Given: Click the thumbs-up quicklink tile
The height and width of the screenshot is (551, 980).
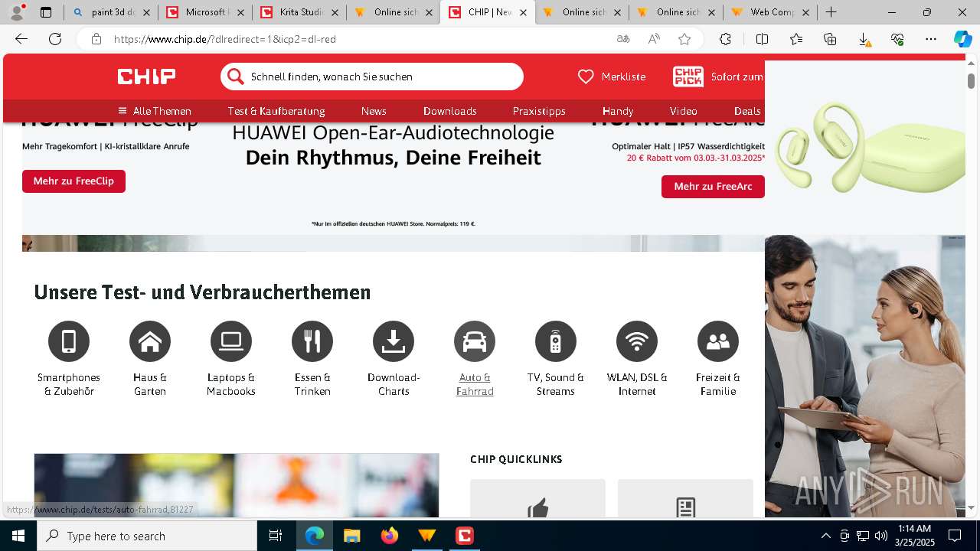Looking at the screenshot, I should [537, 498].
